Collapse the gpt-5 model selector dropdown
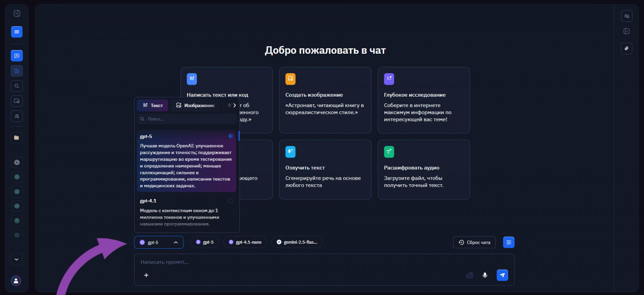The width and height of the screenshot is (644, 295). pyautogui.click(x=176, y=242)
